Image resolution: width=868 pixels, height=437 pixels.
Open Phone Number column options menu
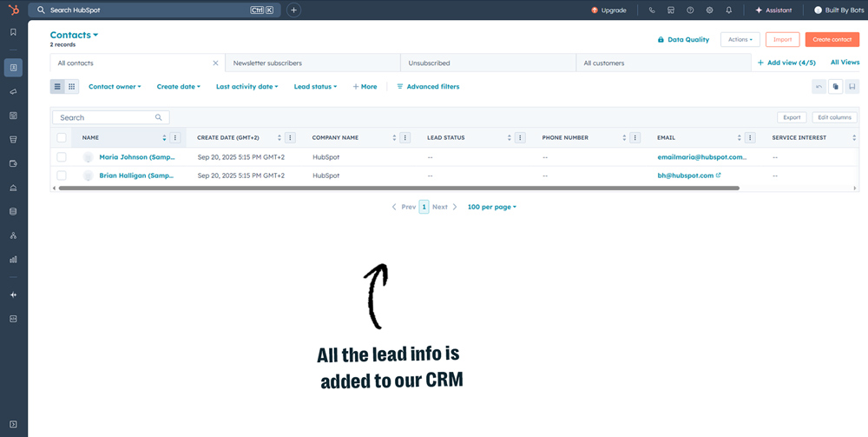[635, 137]
